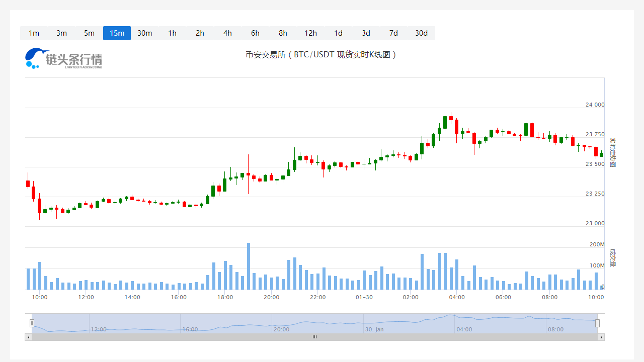The height and width of the screenshot is (362, 644).
Task: Change the interval to 12h
Action: coord(310,33)
